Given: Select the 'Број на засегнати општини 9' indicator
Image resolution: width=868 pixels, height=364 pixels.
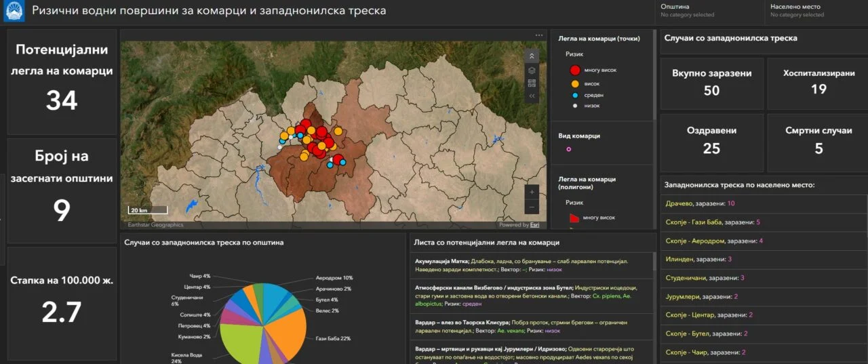Looking at the screenshot, I should 62,190.
